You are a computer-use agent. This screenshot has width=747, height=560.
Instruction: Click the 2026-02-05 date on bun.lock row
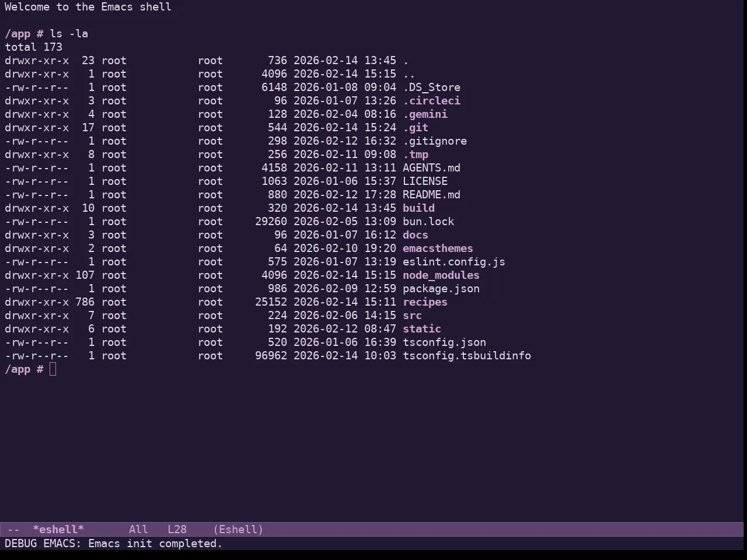[x=326, y=222]
